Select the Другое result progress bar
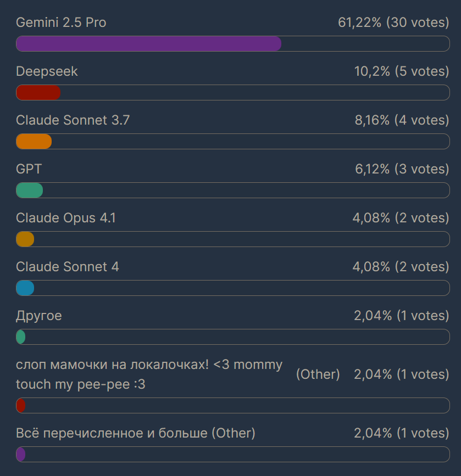This screenshot has height=476, width=461. 233,337
